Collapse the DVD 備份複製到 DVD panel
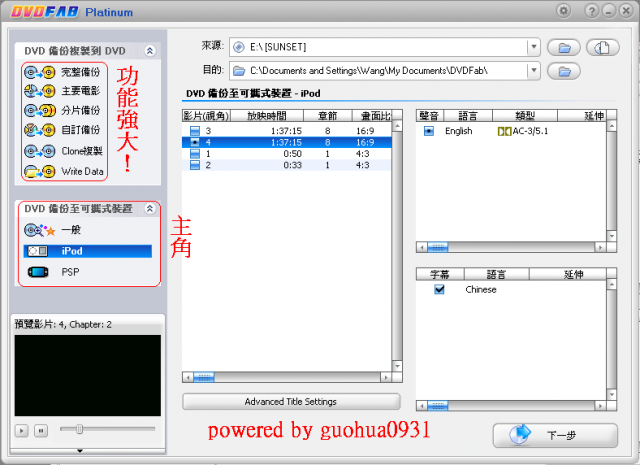Screen dimensions: 640x465 click(x=150, y=51)
